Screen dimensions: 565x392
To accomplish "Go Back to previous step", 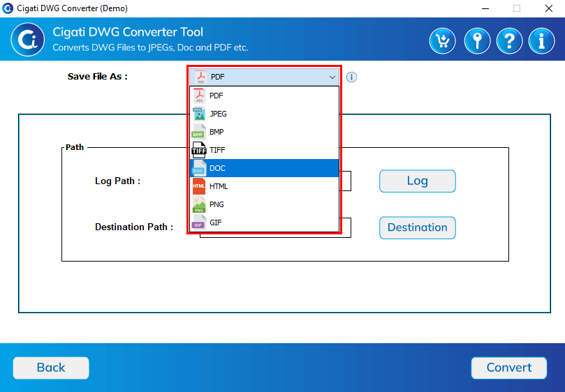I will pyautogui.click(x=51, y=368).
